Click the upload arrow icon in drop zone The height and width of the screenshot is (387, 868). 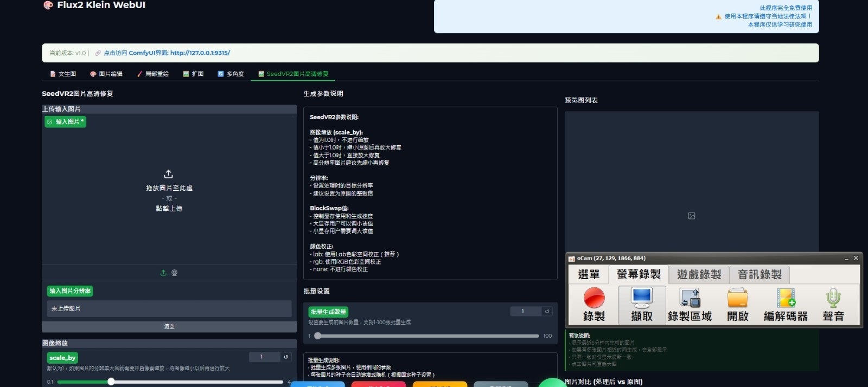pyautogui.click(x=169, y=174)
